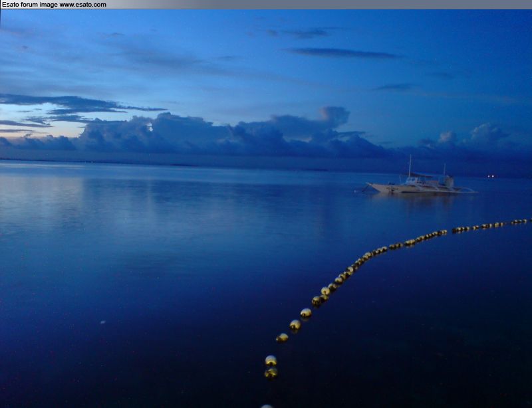Click the 'Esato forum image www.esato.com' caption text
This screenshot has width=532, height=408.
click(x=54, y=5)
